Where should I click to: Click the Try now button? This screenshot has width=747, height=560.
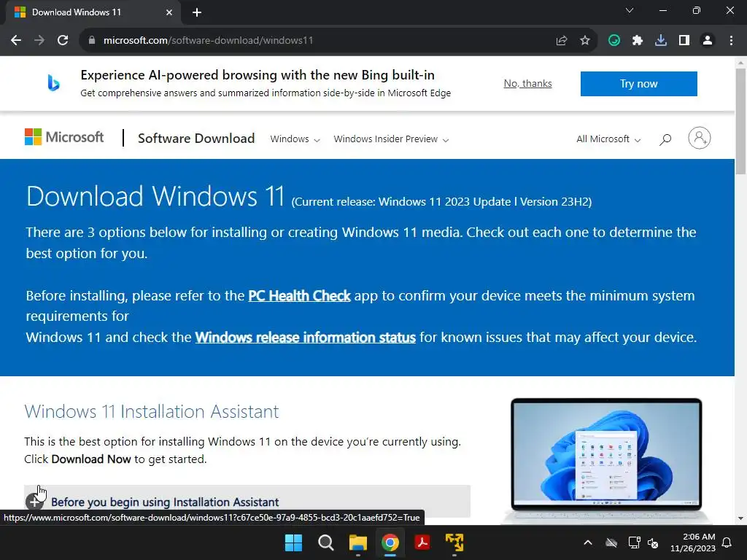pyautogui.click(x=639, y=84)
